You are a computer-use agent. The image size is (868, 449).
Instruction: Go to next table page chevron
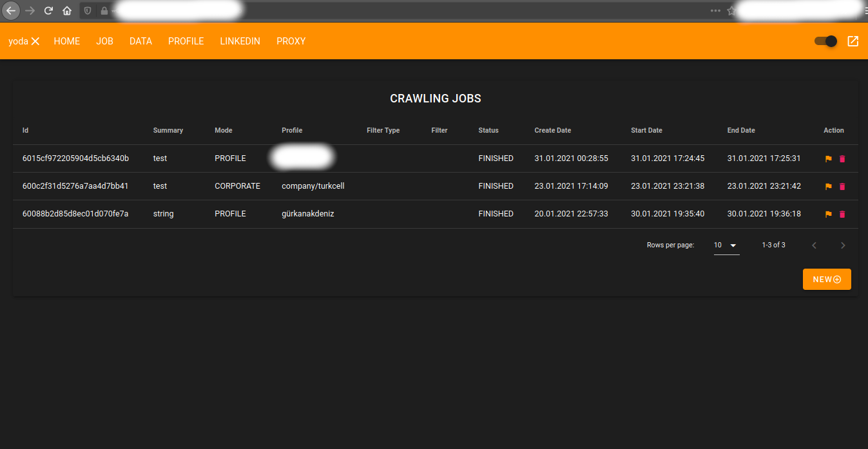click(x=843, y=245)
